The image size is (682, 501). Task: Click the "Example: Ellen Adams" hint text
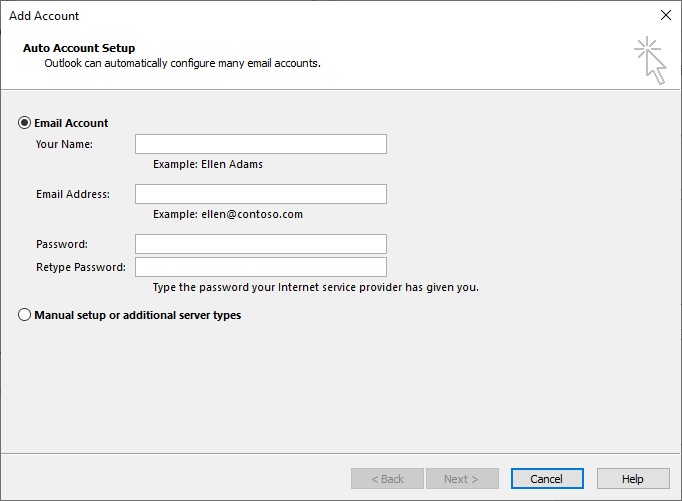pyautogui.click(x=208, y=164)
